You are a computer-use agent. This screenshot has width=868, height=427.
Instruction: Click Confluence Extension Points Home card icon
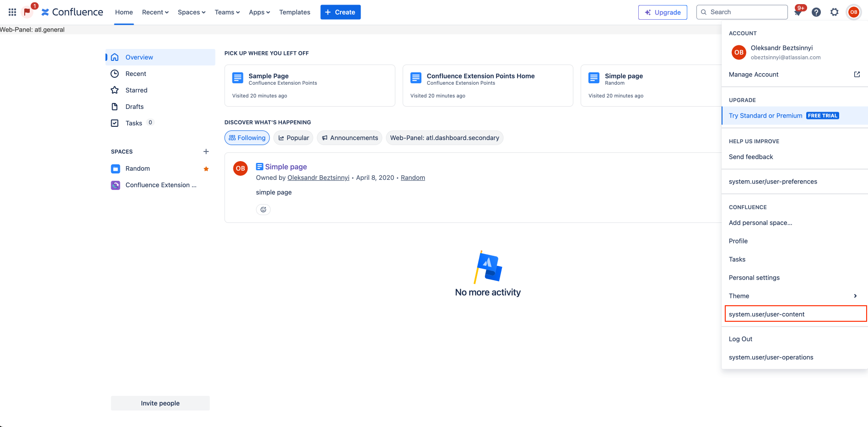[x=416, y=78]
